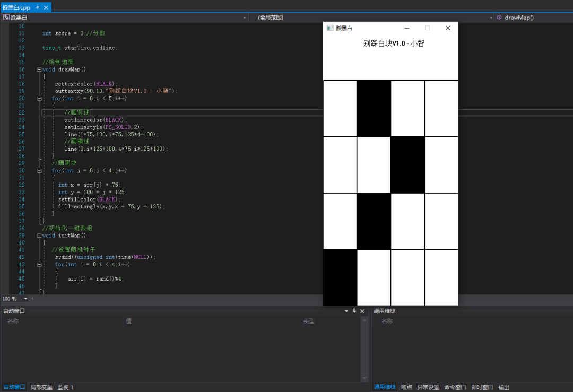Minimize the 踩黑白 game window
The image size is (573, 392).
[x=407, y=28]
